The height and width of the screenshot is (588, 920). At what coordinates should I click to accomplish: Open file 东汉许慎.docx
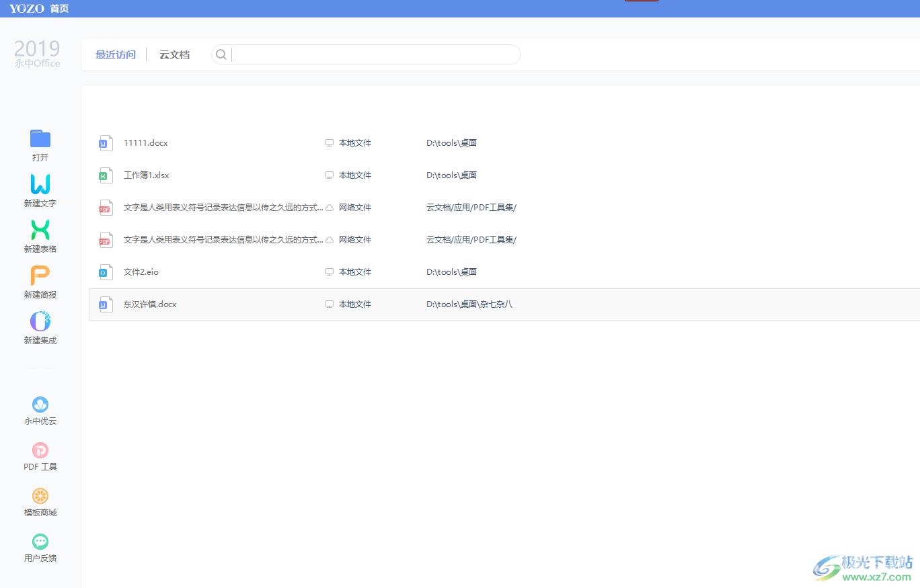[x=150, y=304]
